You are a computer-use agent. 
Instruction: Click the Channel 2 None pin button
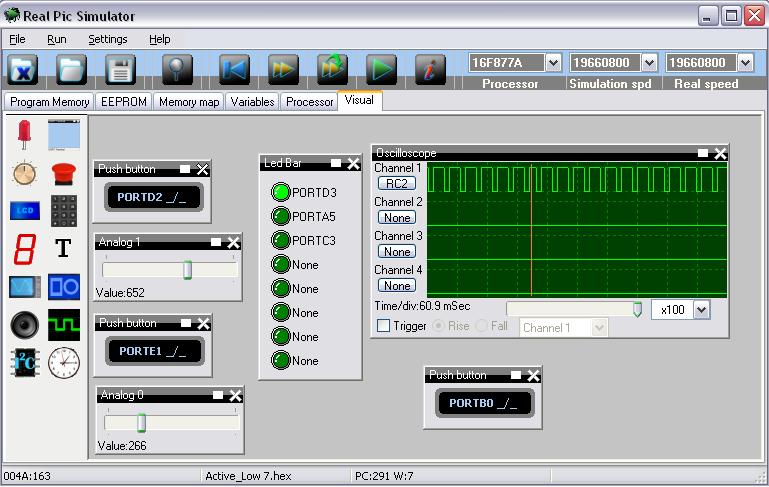pos(397,217)
